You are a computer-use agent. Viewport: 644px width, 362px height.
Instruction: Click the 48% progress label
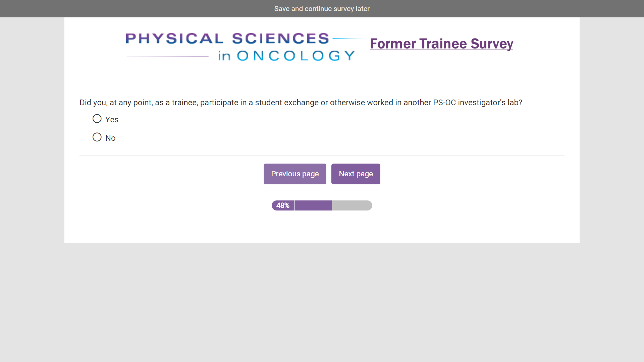coord(283,205)
